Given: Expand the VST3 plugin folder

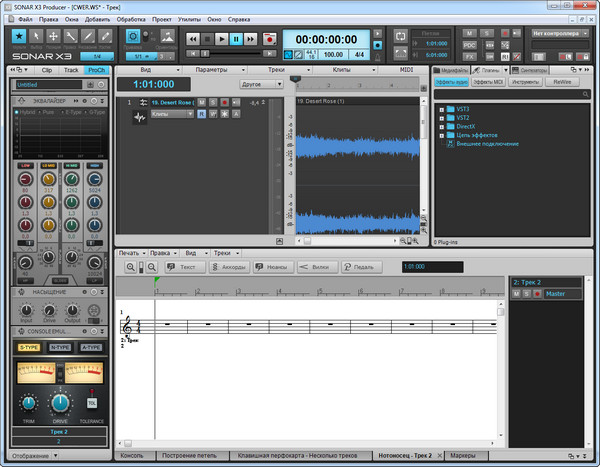Looking at the screenshot, I should coord(443,108).
